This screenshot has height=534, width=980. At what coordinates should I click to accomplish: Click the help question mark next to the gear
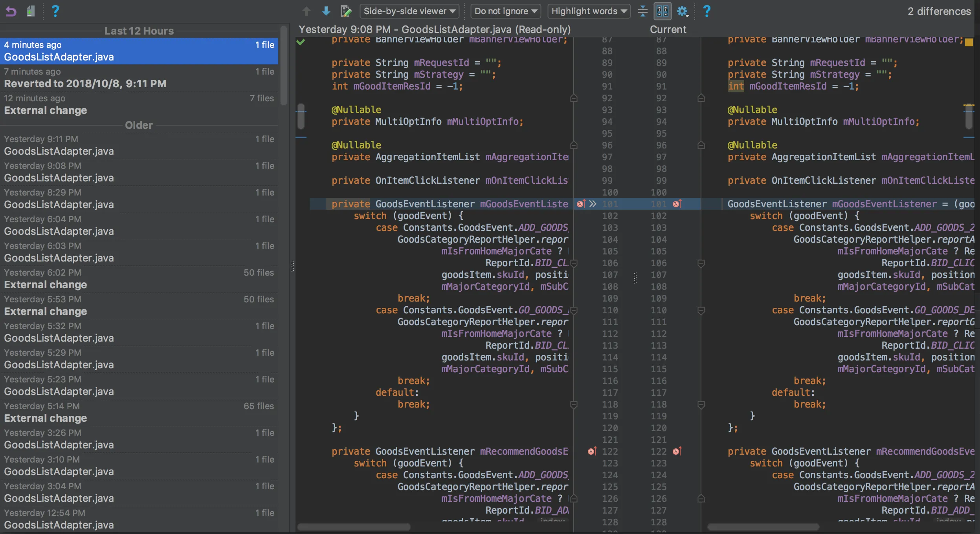pyautogui.click(x=707, y=11)
